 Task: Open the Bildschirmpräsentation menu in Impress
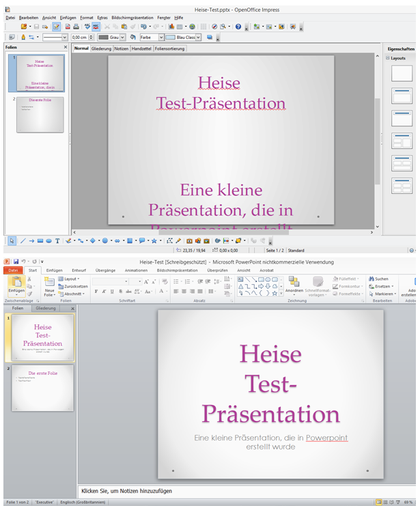click(132, 18)
